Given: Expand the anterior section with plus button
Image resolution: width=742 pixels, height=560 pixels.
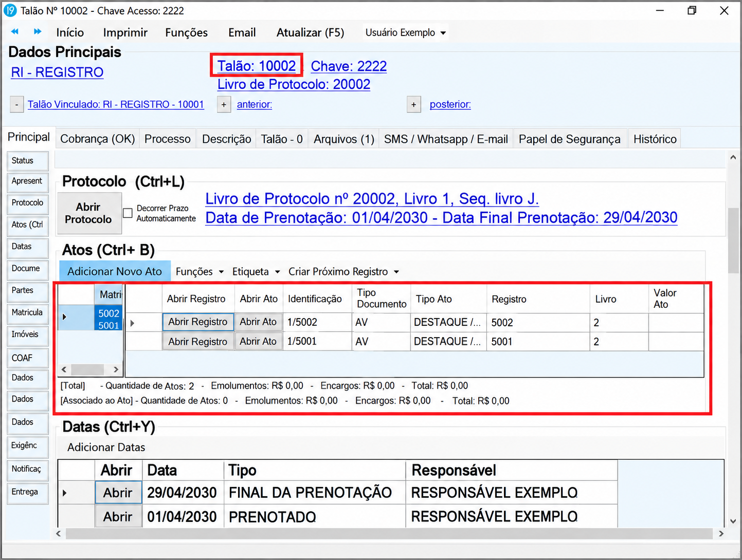Looking at the screenshot, I should (x=224, y=104).
